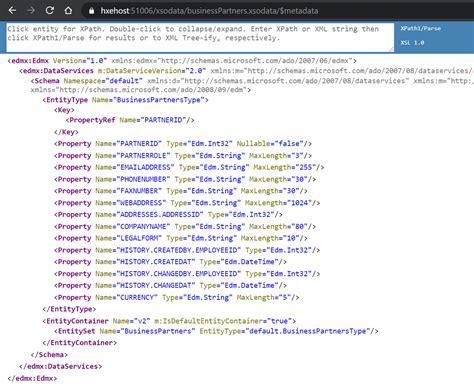Click the closing /Key tag
The width and height of the screenshot is (474, 392).
(x=66, y=132)
